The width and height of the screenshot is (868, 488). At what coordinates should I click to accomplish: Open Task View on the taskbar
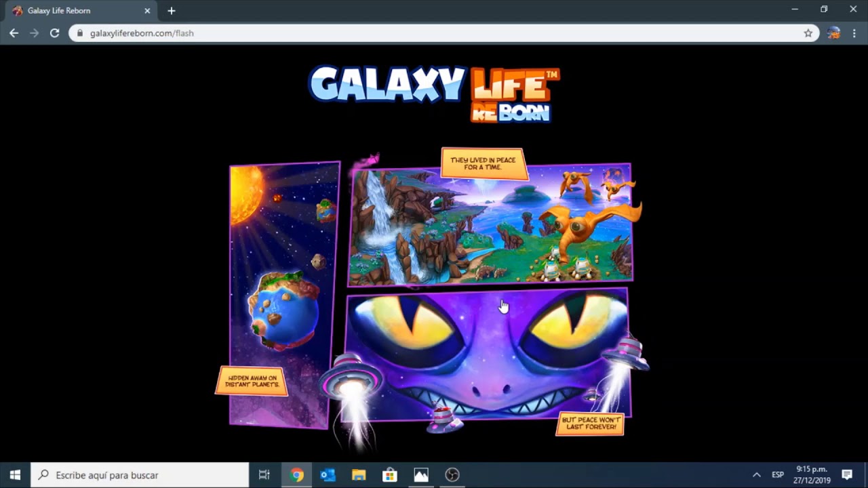point(264,475)
